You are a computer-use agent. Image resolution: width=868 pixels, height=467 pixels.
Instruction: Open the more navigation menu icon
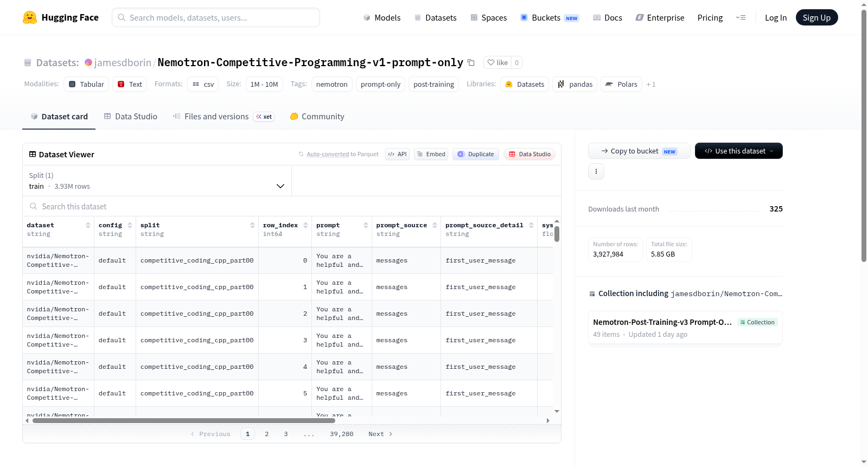[741, 18]
